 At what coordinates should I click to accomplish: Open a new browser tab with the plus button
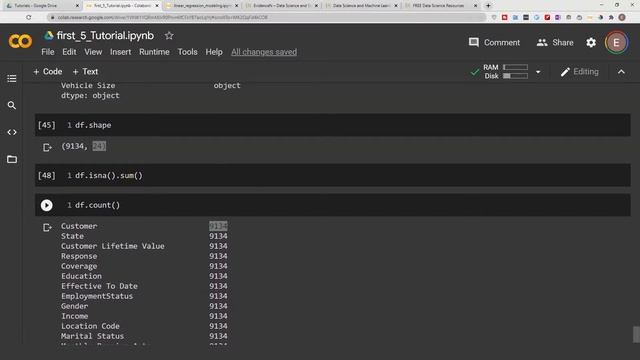tap(488, 6)
